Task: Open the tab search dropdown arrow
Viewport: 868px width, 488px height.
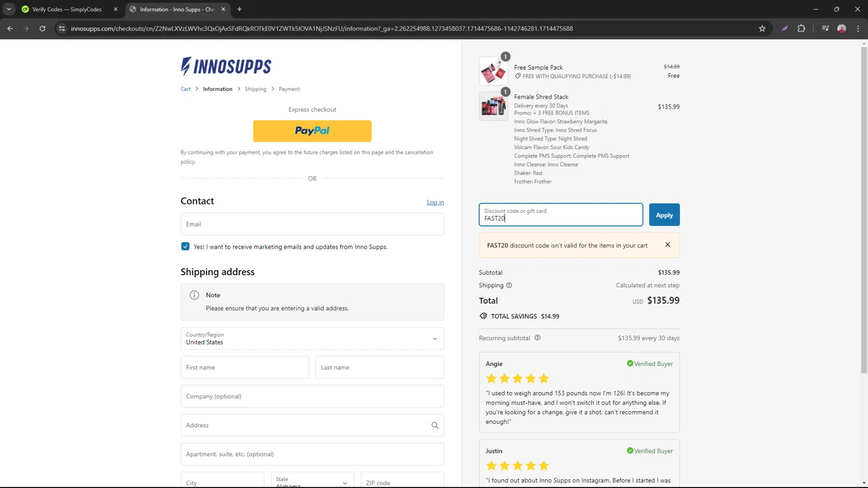Action: pos(9,9)
